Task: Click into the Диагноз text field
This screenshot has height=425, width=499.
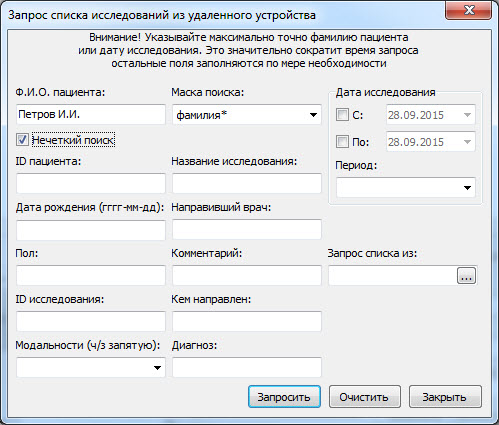Action: (x=247, y=367)
